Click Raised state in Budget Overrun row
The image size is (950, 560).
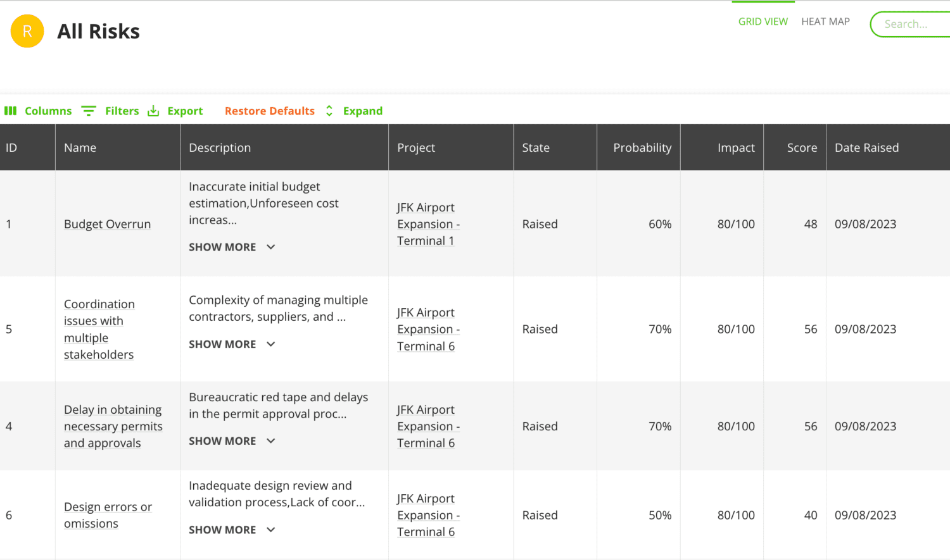click(x=540, y=224)
